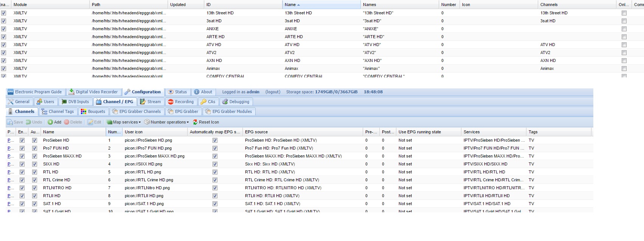Screen dimensions: 644x241
Task: Toggle Only-once checkbox for Animax grabber row
Action: pos(624,68)
